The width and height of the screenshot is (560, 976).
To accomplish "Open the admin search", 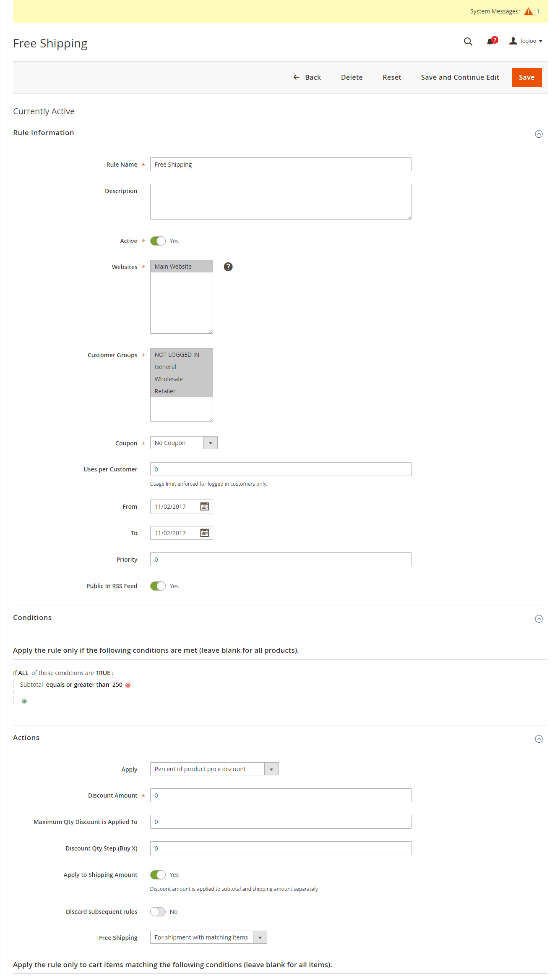I will point(468,42).
